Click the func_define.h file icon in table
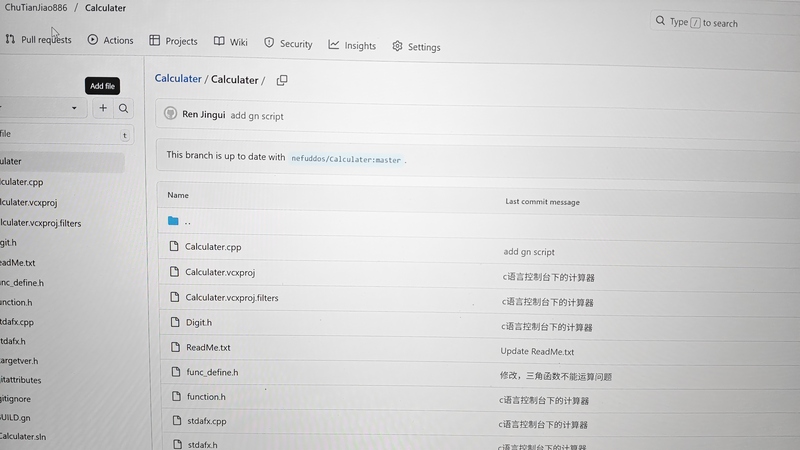This screenshot has width=800, height=450. point(176,372)
